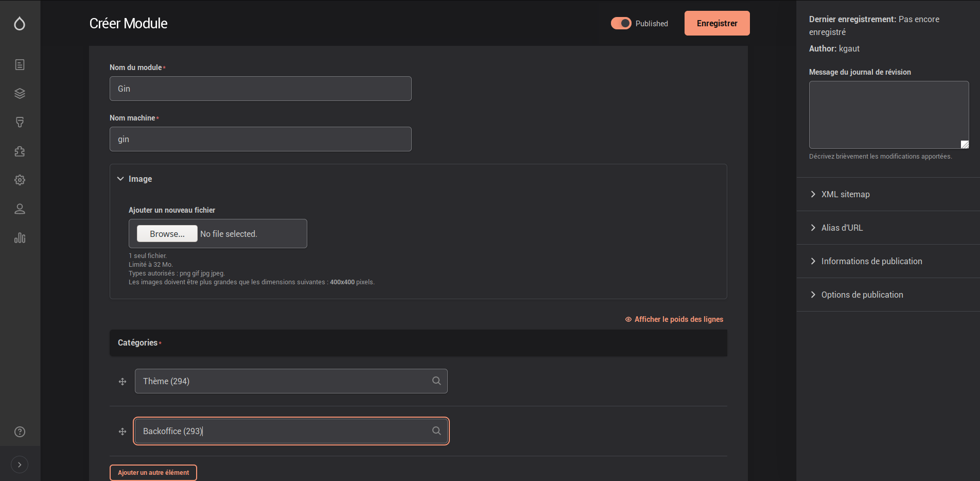Open the Content icon in sidebar
This screenshot has height=481, width=980.
click(20, 64)
